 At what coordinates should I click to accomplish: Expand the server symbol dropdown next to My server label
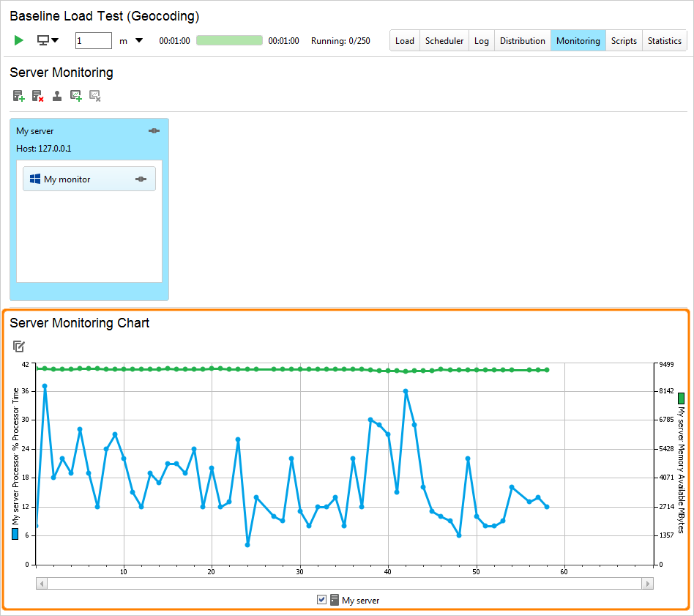point(334,599)
